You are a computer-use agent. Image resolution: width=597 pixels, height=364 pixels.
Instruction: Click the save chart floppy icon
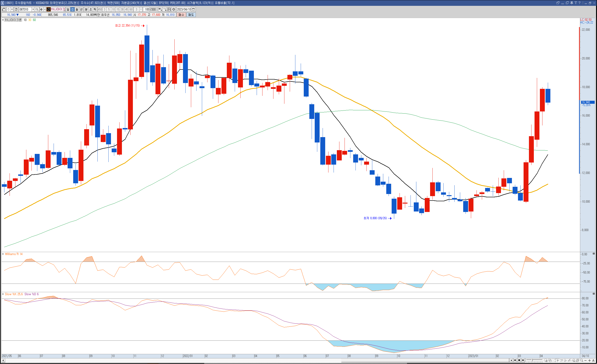[x=169, y=10]
